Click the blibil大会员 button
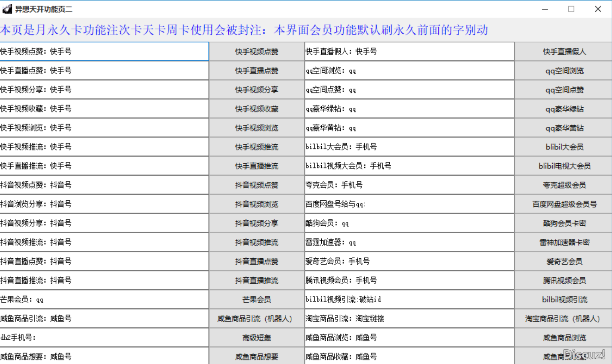612x364 pixels. (x=563, y=147)
